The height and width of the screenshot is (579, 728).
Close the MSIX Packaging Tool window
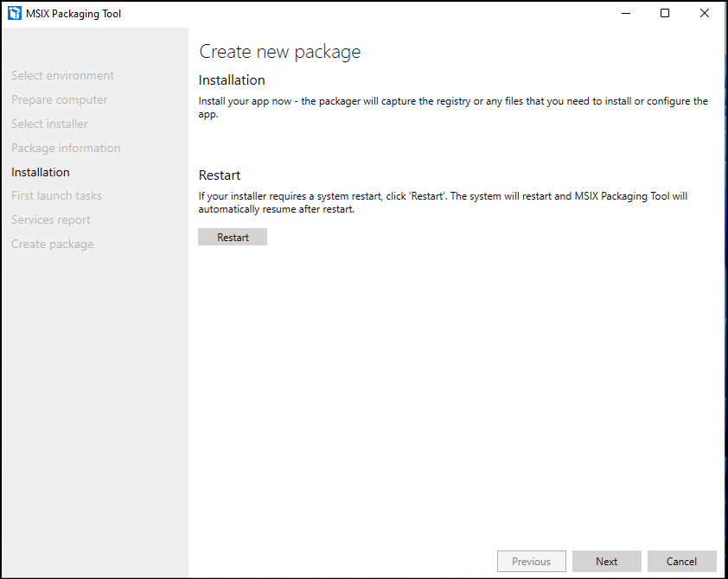[704, 13]
